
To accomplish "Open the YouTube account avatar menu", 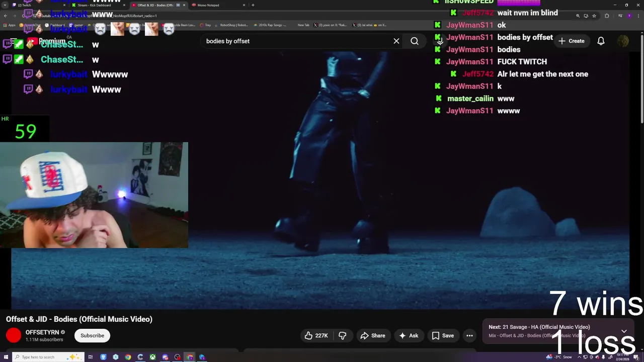I will pos(623,41).
